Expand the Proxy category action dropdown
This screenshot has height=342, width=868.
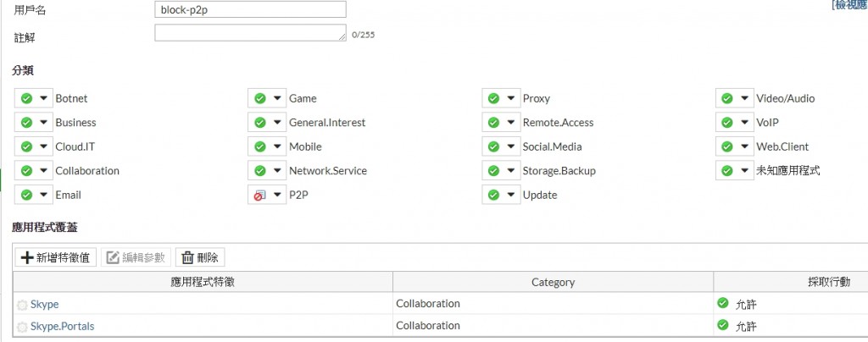pyautogui.click(x=510, y=98)
